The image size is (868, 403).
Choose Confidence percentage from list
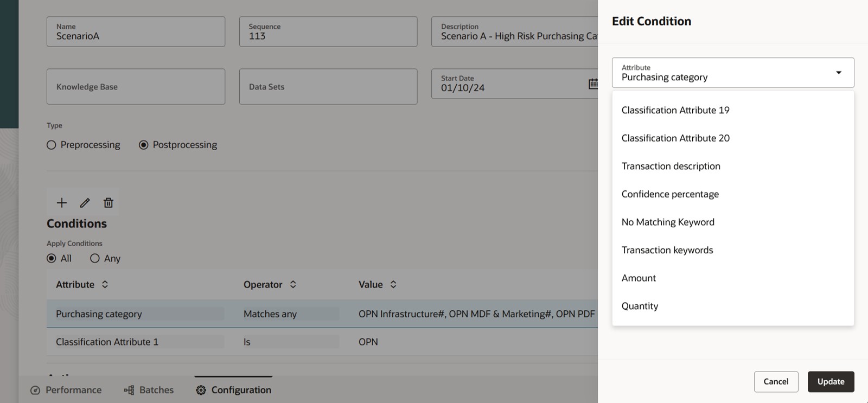[x=733, y=194]
